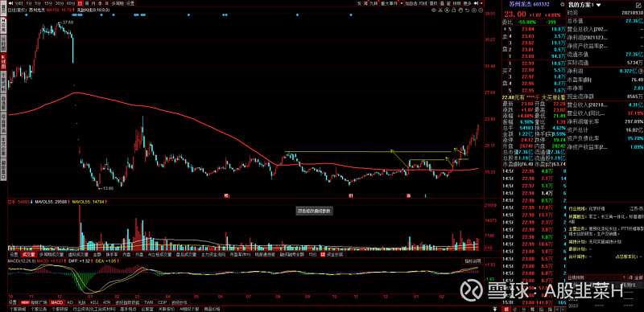This screenshot has width=644, height=312.
Task: Select the 1分 period button
Action: pyautogui.click(x=29, y=3)
